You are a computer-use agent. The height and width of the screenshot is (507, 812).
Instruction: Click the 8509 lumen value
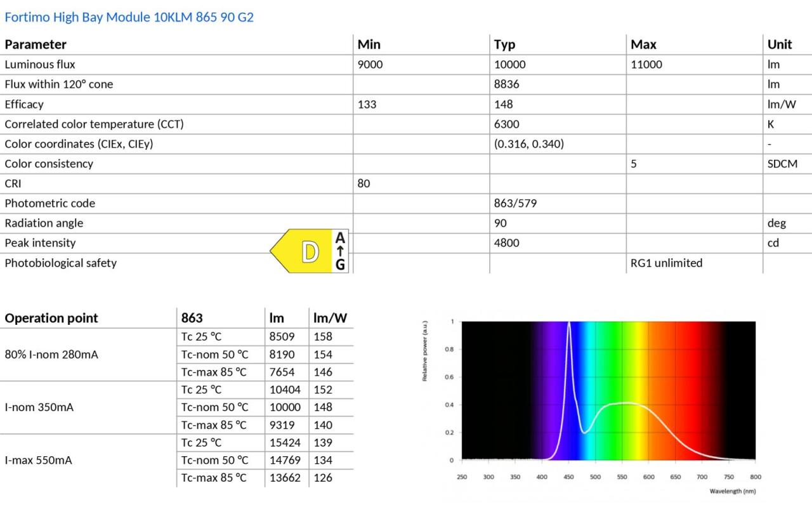(282, 336)
